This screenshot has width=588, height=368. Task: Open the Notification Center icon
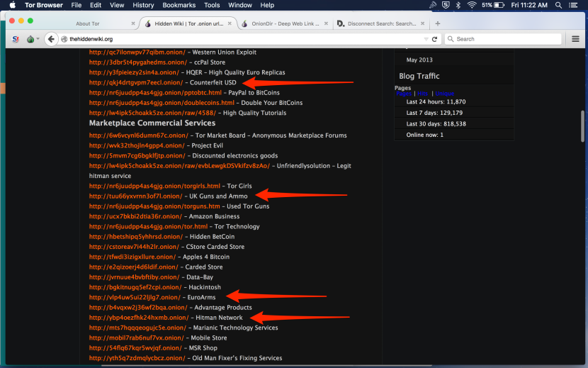(x=575, y=5)
